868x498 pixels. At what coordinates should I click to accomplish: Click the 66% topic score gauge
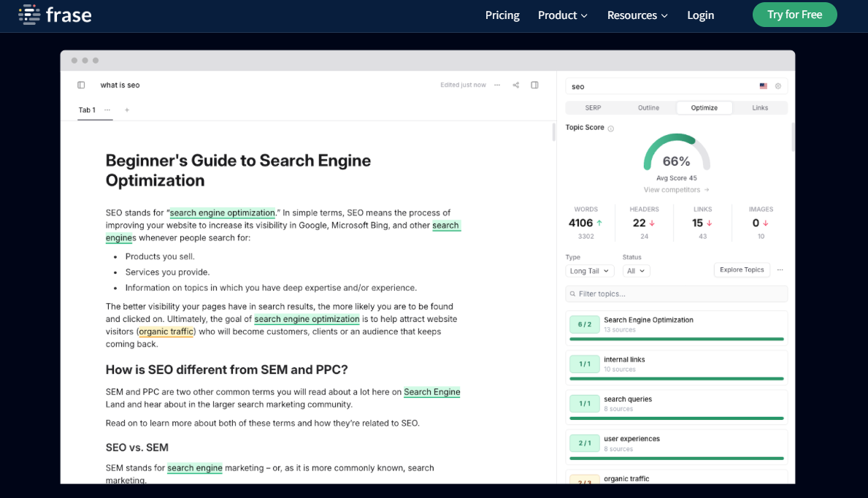(x=677, y=154)
